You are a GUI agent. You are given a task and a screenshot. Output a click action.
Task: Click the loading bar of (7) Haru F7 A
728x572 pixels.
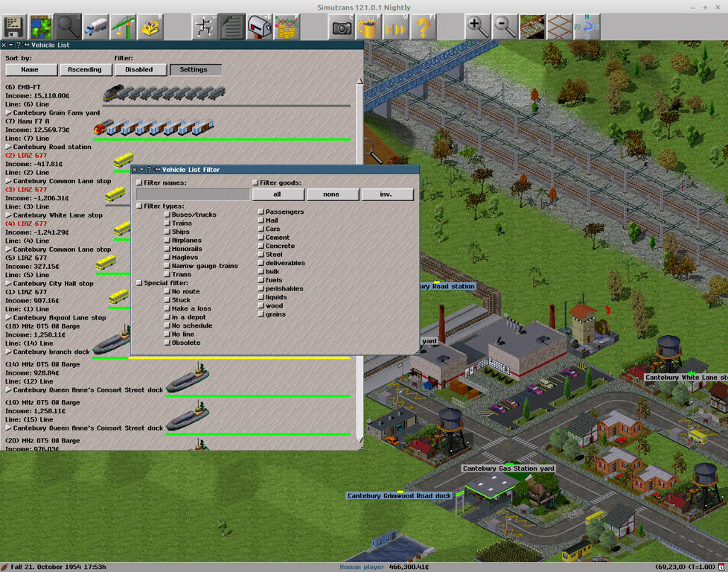coord(222,139)
